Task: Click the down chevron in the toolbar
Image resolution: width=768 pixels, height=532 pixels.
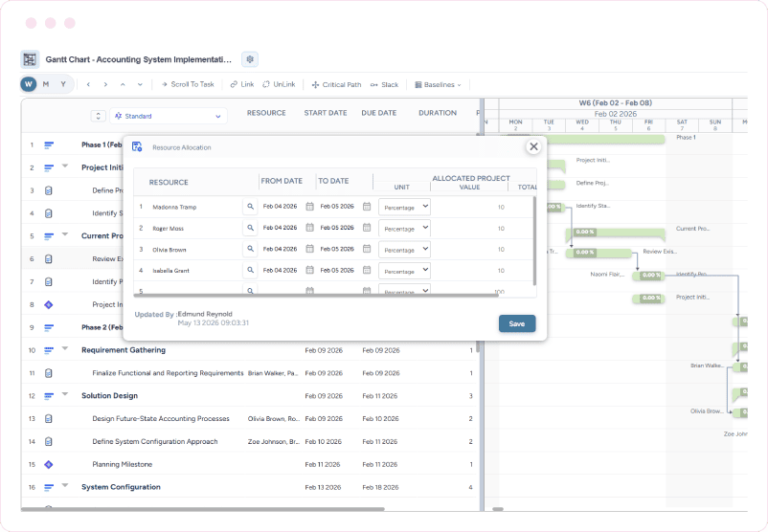Action: 140,84
